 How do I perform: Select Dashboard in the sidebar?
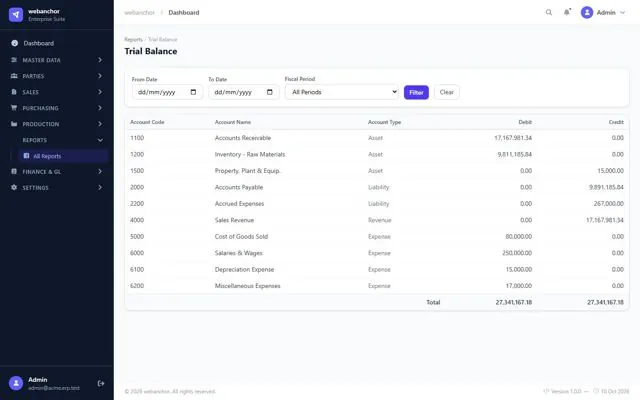point(57,43)
